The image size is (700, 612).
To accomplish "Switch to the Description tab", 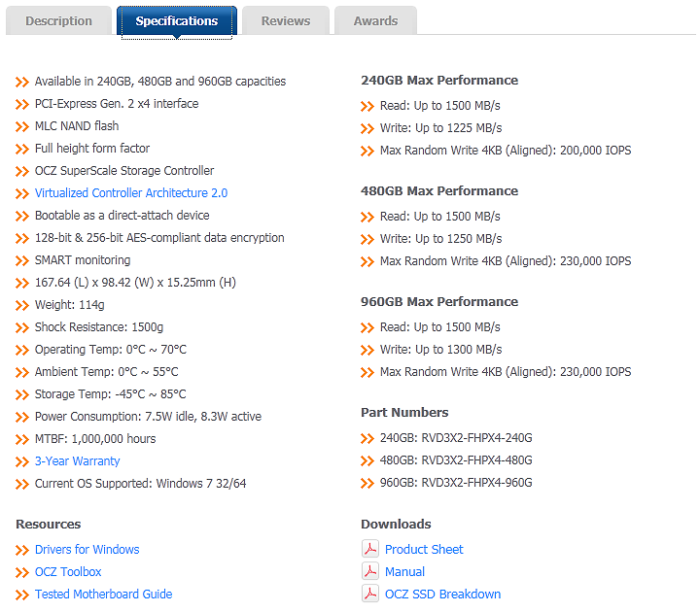I will pos(59,20).
